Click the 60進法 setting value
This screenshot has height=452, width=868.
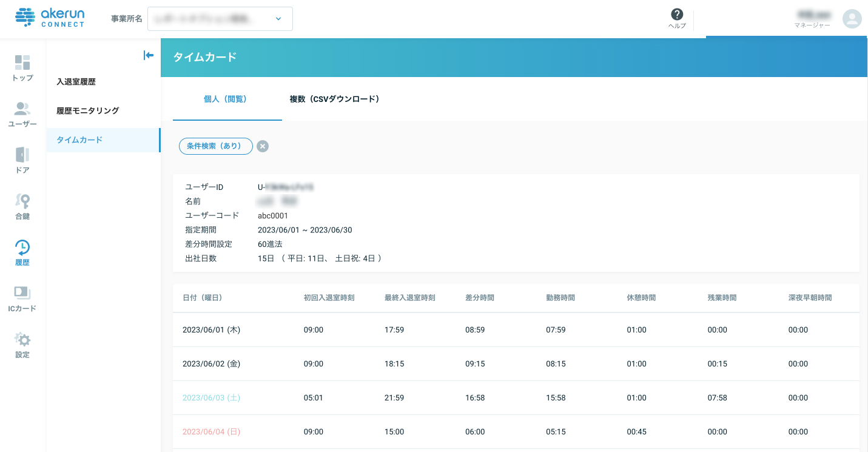pos(270,244)
